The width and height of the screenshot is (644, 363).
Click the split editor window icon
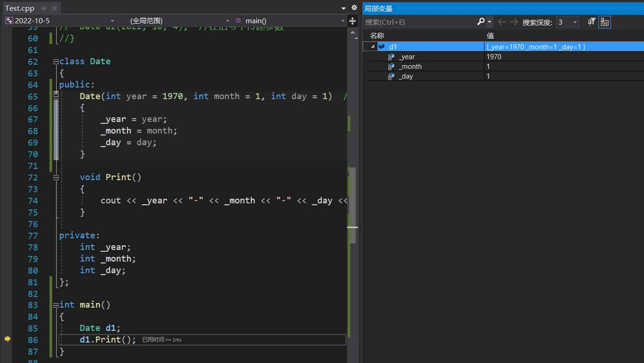click(x=352, y=21)
